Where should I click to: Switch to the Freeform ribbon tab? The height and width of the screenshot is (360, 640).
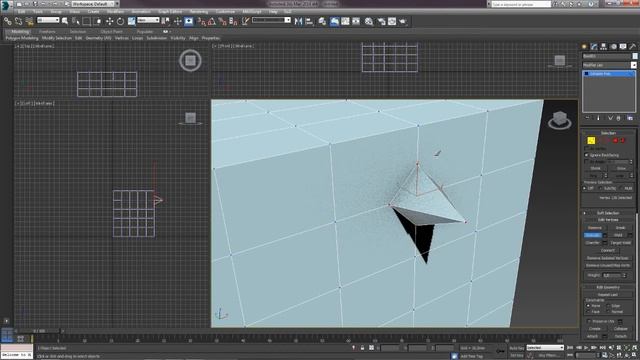[47, 31]
